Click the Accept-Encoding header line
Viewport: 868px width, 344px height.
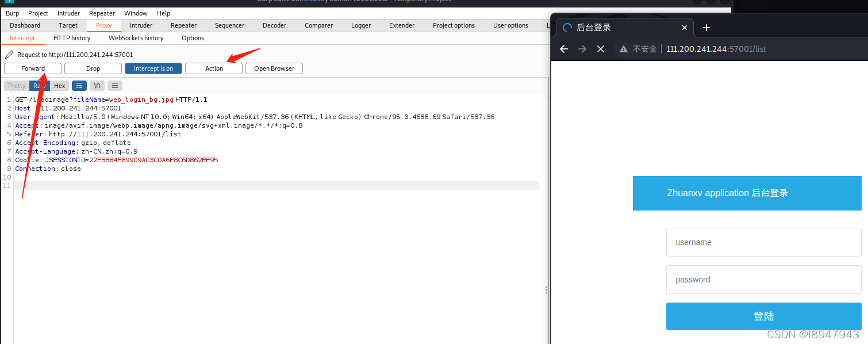point(73,143)
